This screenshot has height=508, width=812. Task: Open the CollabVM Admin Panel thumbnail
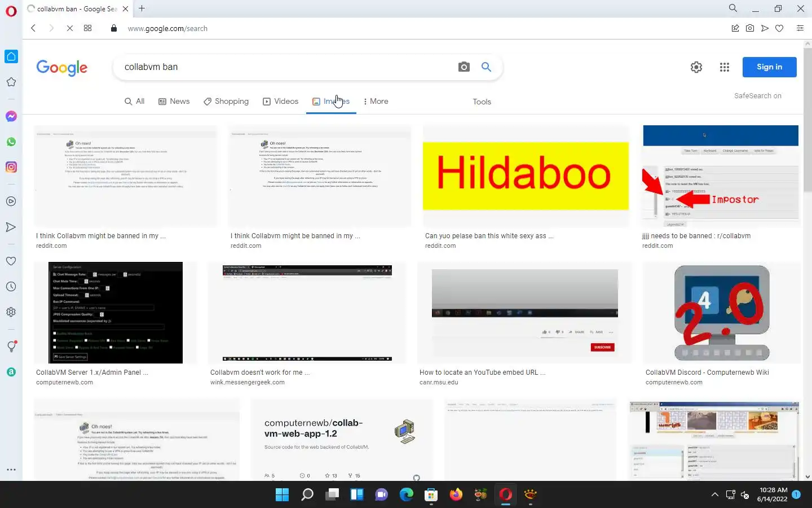pos(116,313)
